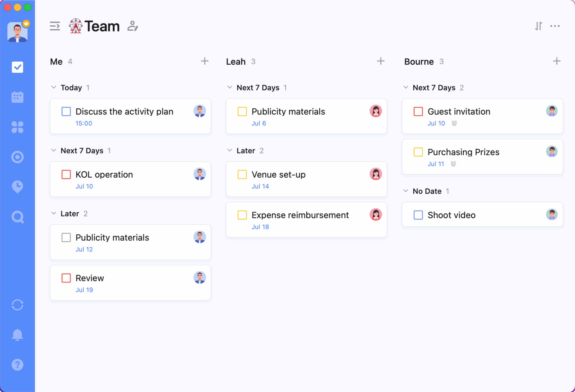The image size is (575, 392).
Task: Open the Calendar view icon in sidebar
Action: (17, 96)
